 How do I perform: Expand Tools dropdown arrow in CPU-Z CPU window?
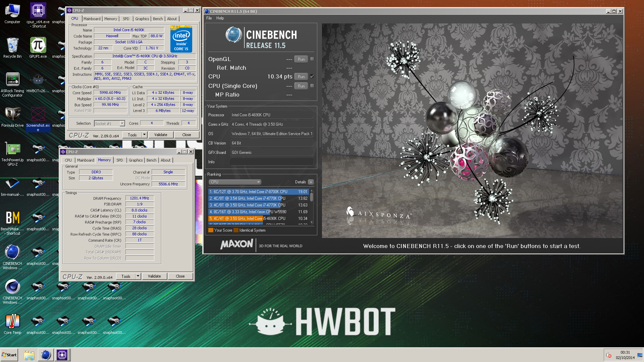point(144,135)
